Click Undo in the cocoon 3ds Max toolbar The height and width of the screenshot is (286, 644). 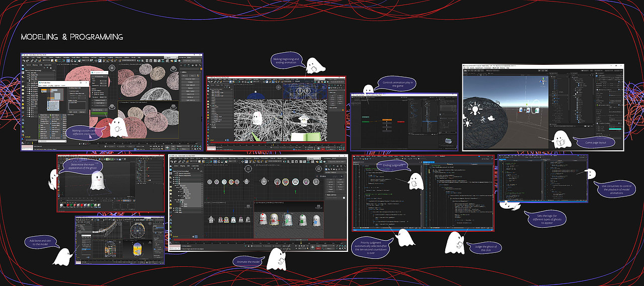click(x=23, y=60)
